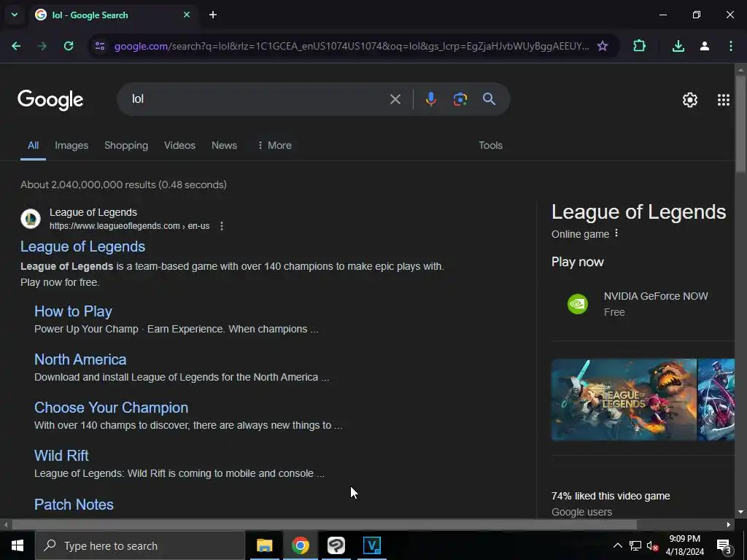This screenshot has width=747, height=560.
Task: Click the League of Legends site favicon
Action: [x=31, y=219]
